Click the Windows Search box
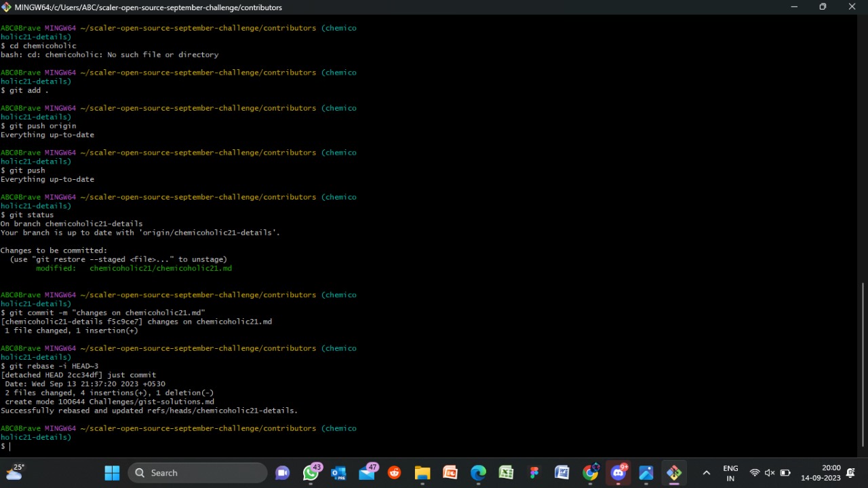 [x=197, y=472]
